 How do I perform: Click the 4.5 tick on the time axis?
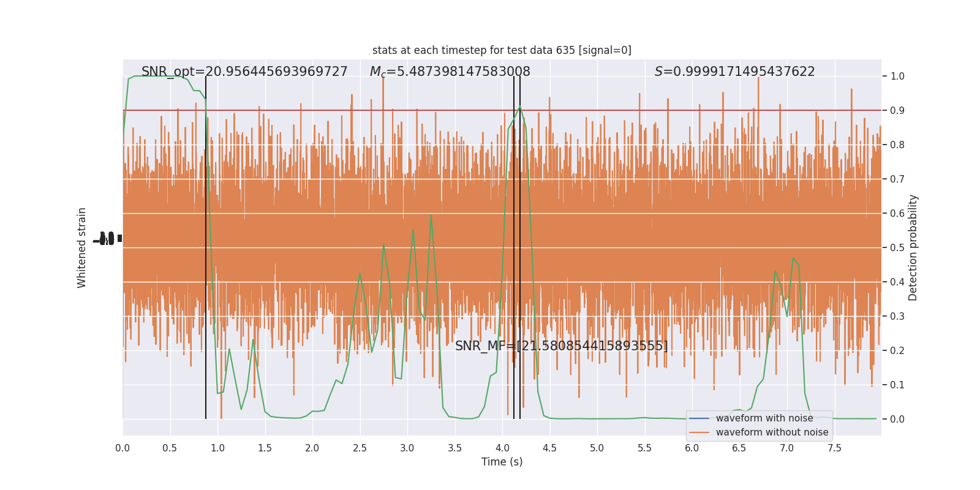coord(549,448)
